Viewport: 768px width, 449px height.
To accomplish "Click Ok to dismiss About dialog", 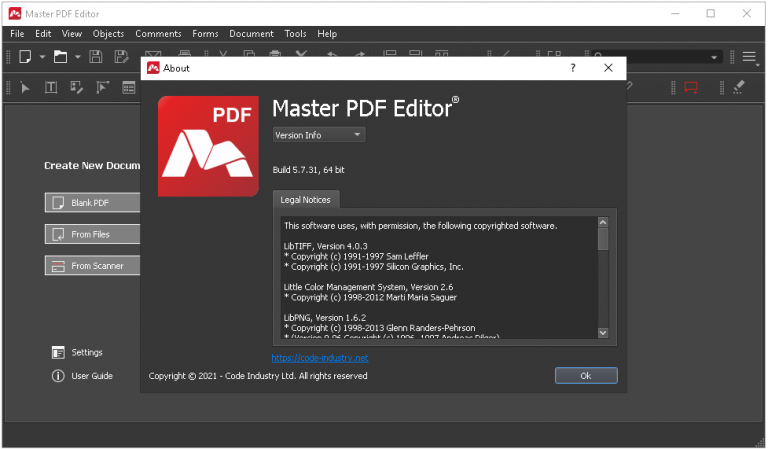I will pyautogui.click(x=586, y=376).
